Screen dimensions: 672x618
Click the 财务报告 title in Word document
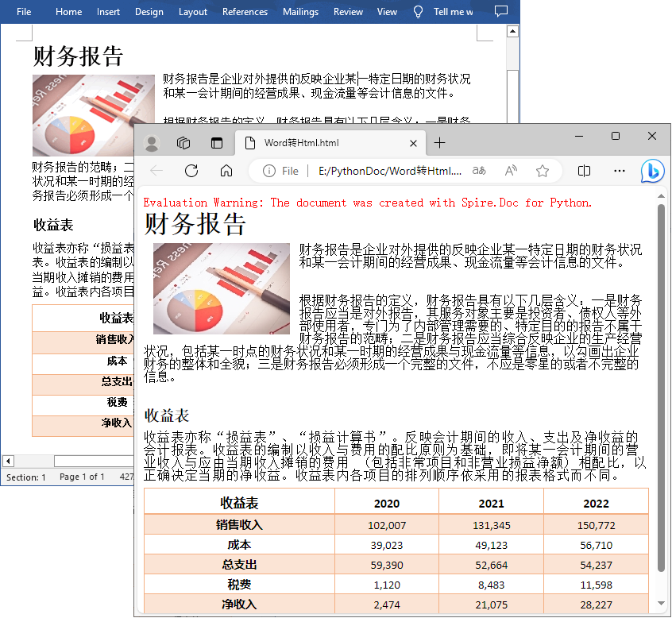click(79, 56)
